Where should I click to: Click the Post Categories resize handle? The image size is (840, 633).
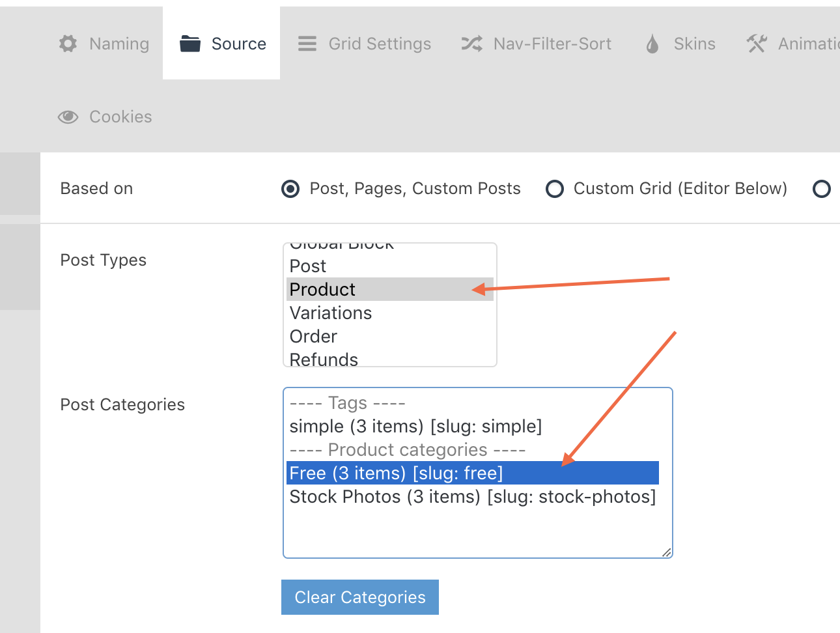tap(666, 552)
